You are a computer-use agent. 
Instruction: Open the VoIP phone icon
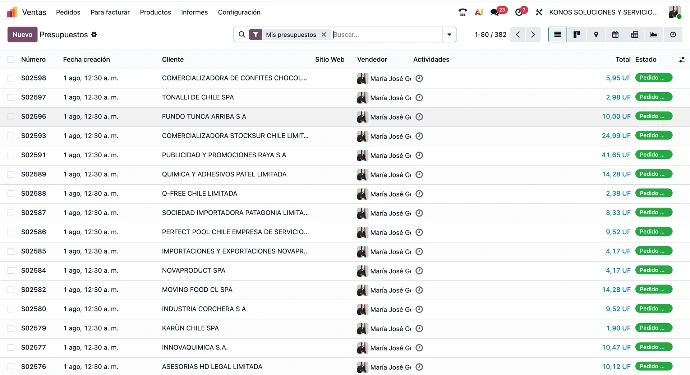pyautogui.click(x=462, y=12)
